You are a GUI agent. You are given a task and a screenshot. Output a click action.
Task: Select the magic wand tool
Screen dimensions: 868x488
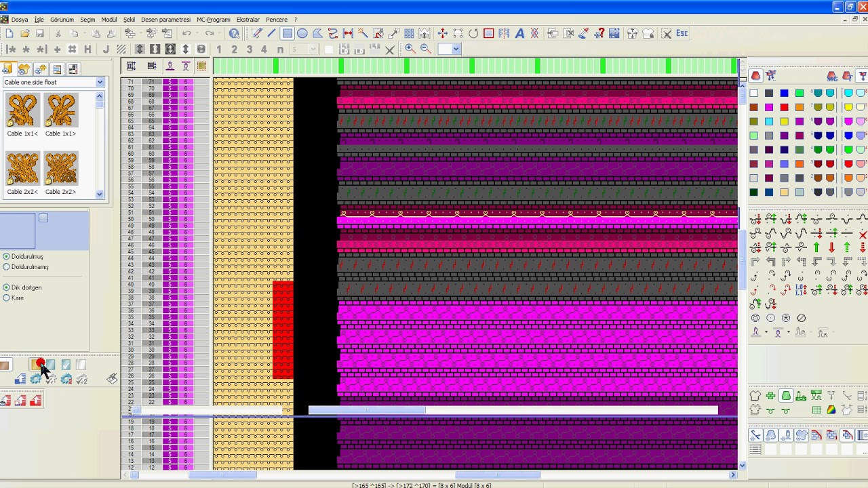click(x=363, y=33)
